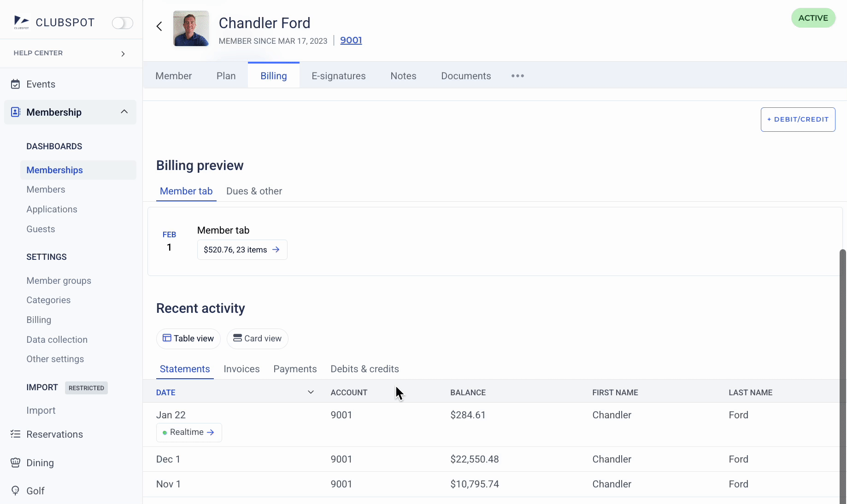
Task: Switch to the Invoices tab
Action: point(241,369)
